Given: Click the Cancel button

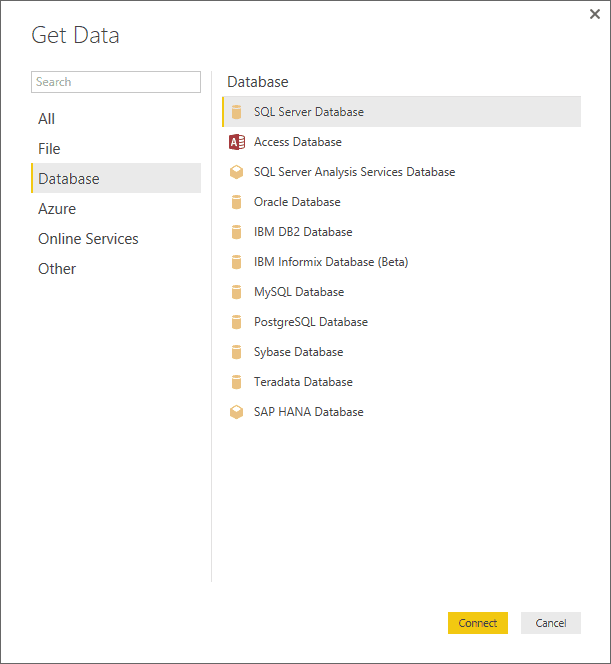Looking at the screenshot, I should pos(551,623).
